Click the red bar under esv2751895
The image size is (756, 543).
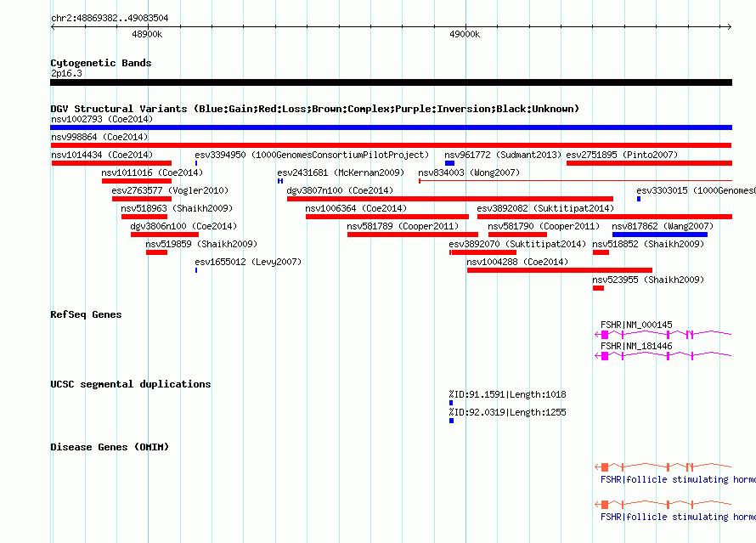pyautogui.click(x=649, y=163)
